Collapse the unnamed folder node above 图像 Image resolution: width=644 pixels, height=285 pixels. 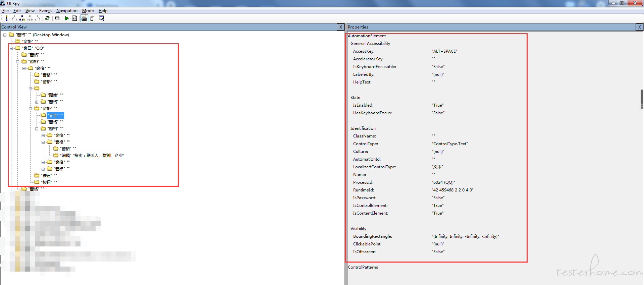[31, 89]
